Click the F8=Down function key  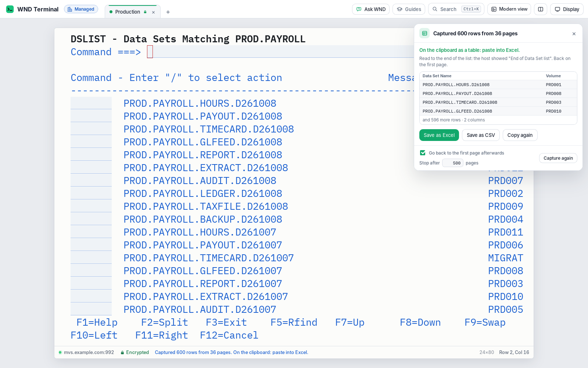pos(420,322)
